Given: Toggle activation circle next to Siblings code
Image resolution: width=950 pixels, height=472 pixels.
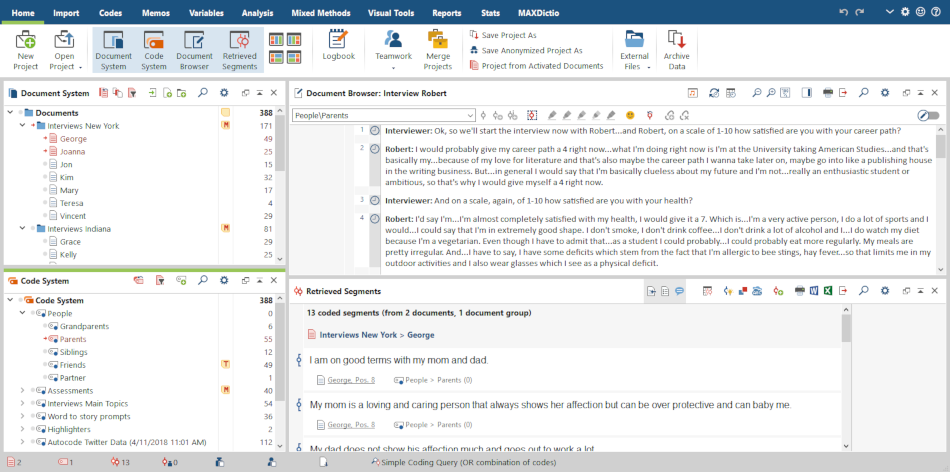Looking at the screenshot, I should 45,352.
